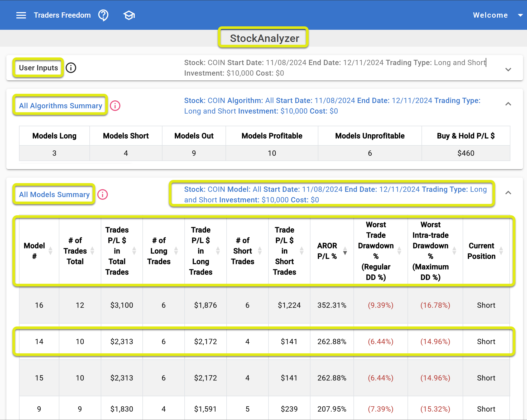This screenshot has width=527, height=420.
Task: Click the User Inputs stock summary text
Action: 335,68
